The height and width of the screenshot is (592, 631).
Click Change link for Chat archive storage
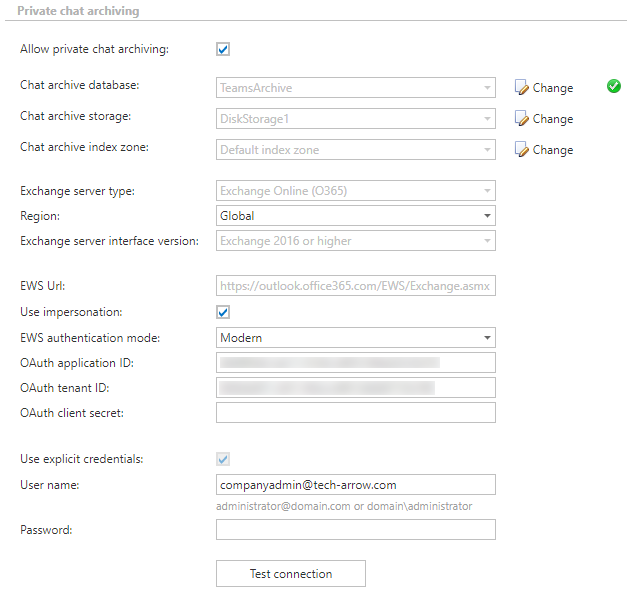[x=552, y=119]
